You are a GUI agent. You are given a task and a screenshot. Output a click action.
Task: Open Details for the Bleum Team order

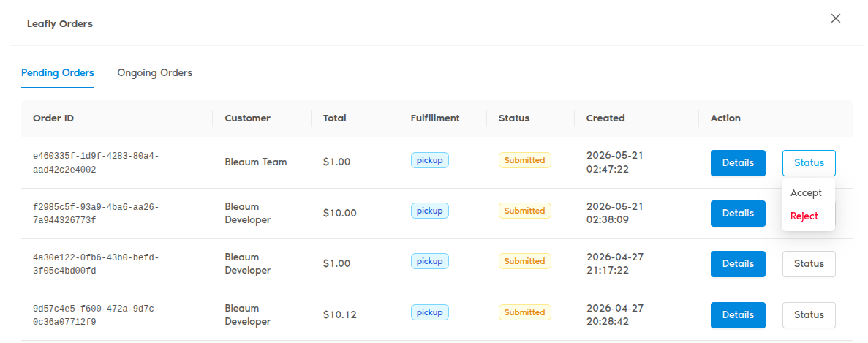click(738, 162)
